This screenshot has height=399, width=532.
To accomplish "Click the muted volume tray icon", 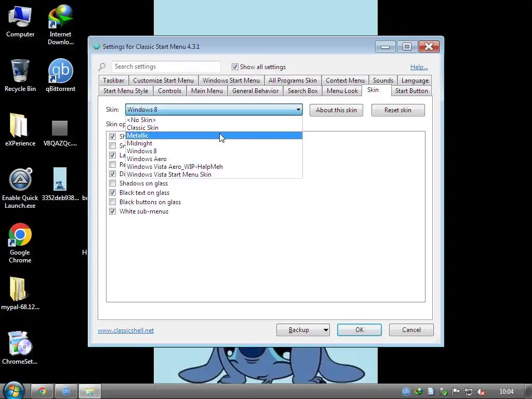I will pos(481,392).
